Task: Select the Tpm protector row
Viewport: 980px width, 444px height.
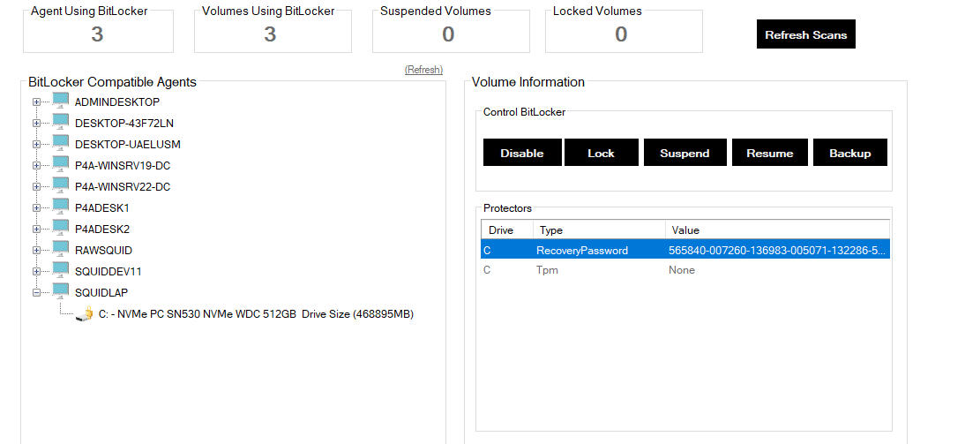Action: (x=617, y=270)
